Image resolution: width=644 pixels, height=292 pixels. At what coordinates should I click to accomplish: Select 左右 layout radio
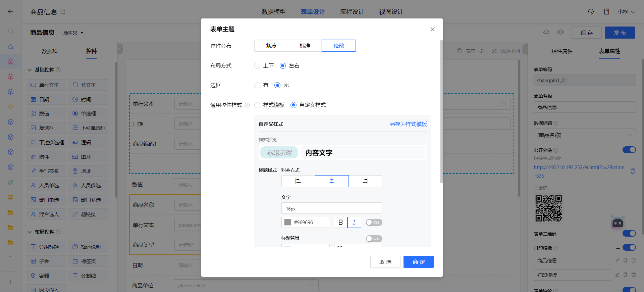click(x=283, y=66)
